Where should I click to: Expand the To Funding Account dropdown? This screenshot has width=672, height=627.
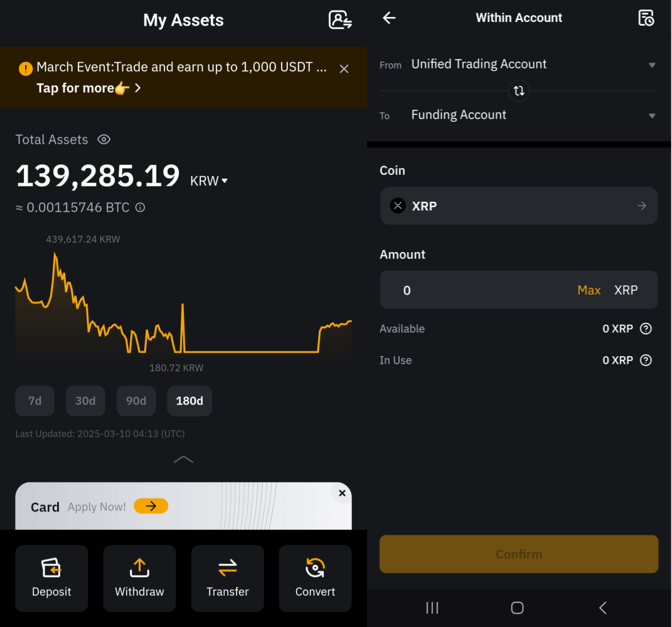(x=519, y=115)
